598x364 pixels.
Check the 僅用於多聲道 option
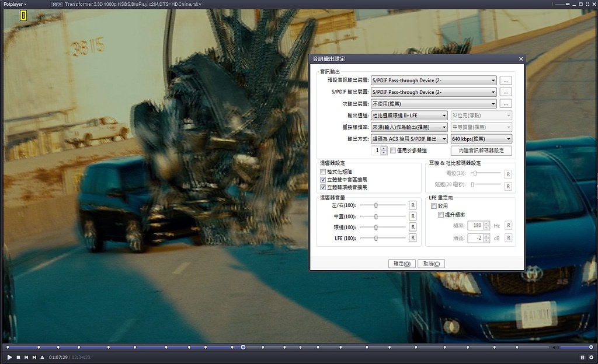coord(393,150)
